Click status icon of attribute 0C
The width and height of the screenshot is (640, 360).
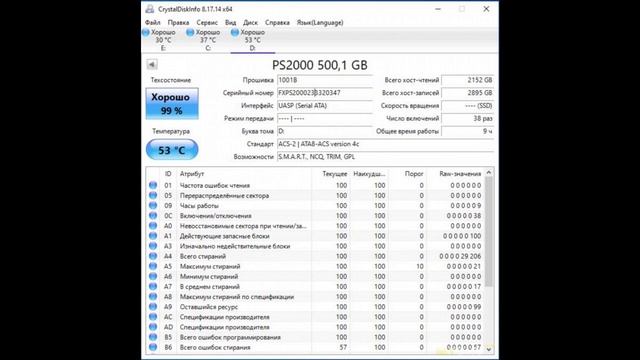153,216
